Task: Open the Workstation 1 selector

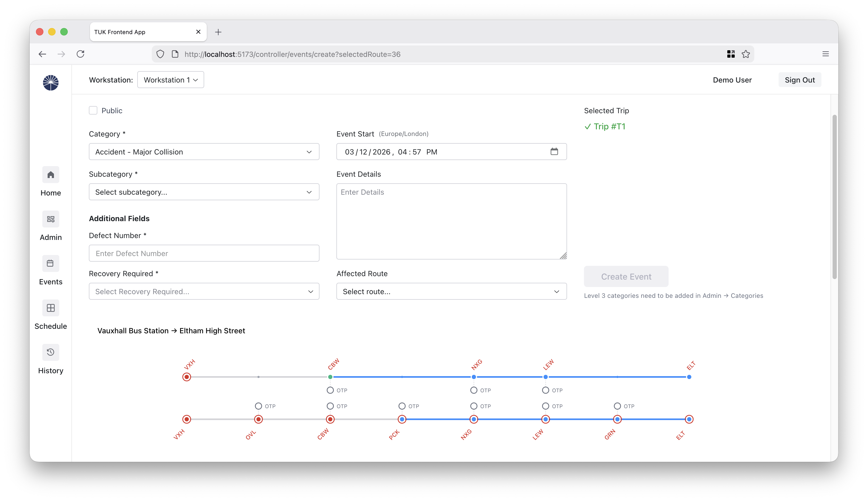Action: click(170, 80)
